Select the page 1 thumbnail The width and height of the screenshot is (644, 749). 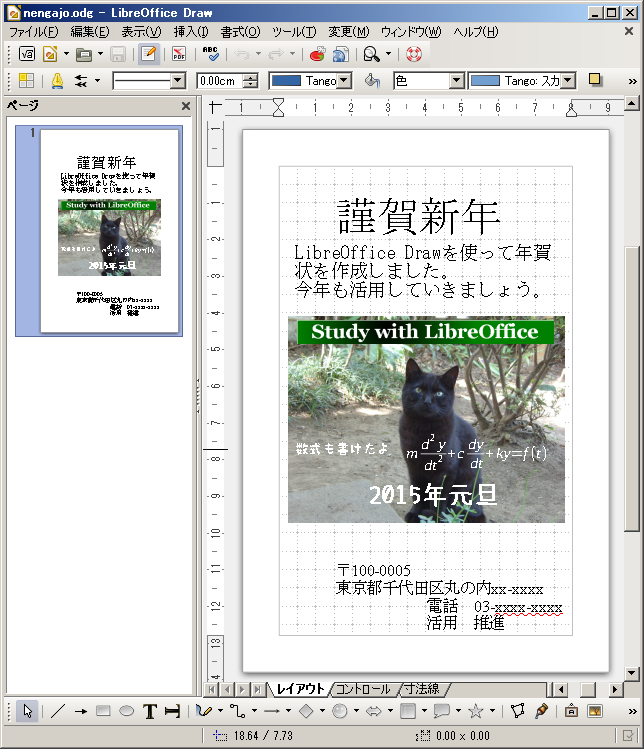[110, 230]
